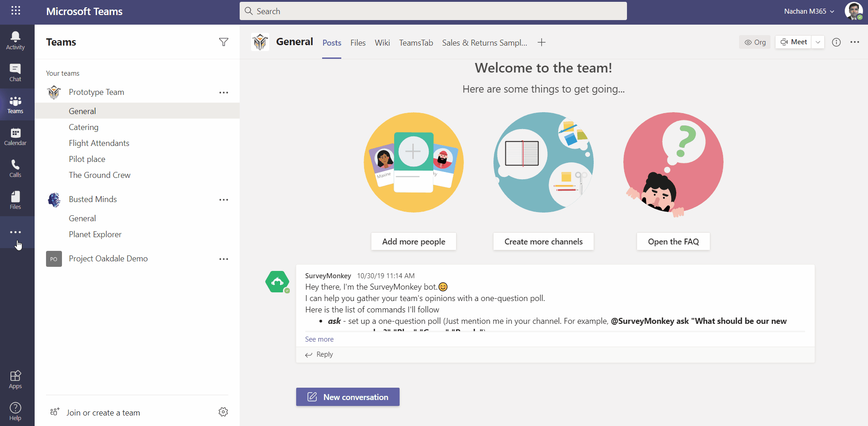Open the Apps store icon
Image resolution: width=868 pixels, height=426 pixels.
click(15, 379)
